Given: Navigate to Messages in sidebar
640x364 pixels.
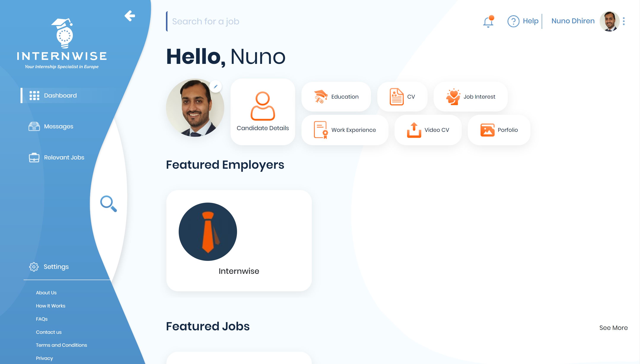Looking at the screenshot, I should (x=59, y=126).
